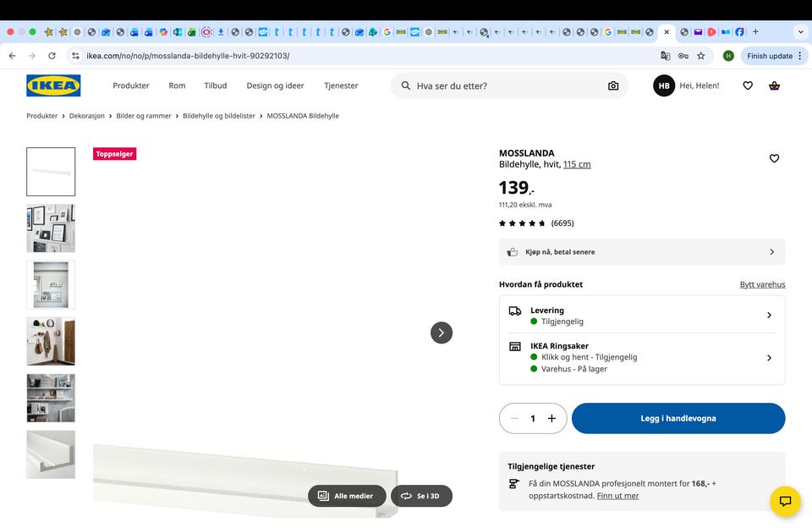
Task: Decrease quantity with minus button
Action: 514,418
